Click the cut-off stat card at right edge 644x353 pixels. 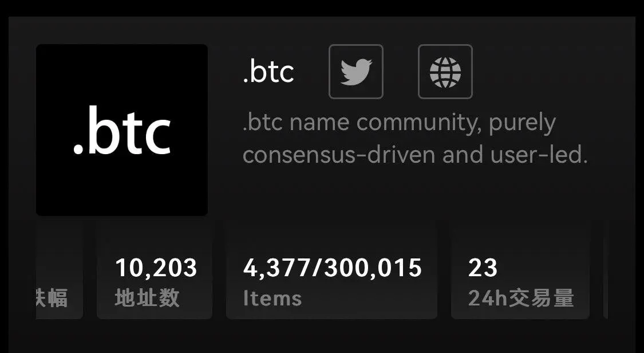pos(606,269)
